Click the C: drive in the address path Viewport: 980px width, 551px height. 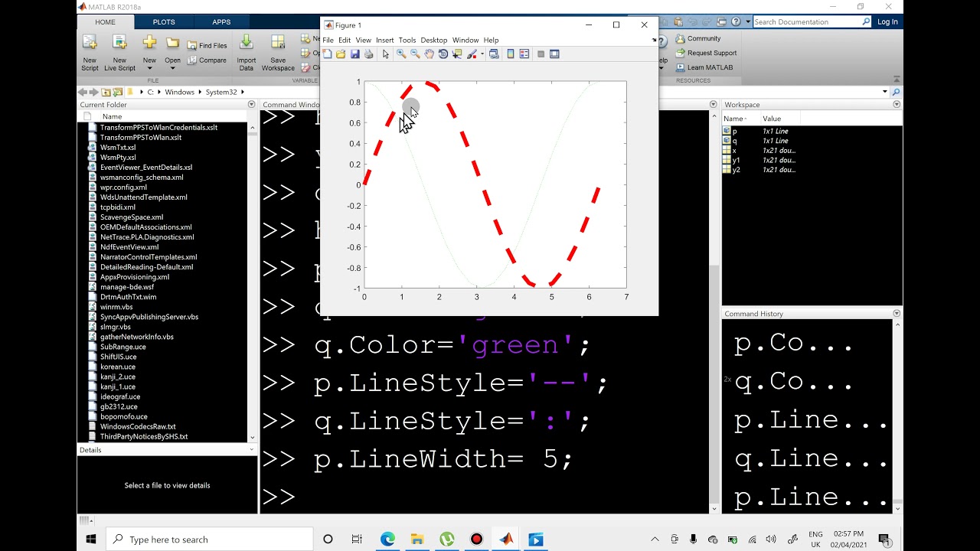151,92
